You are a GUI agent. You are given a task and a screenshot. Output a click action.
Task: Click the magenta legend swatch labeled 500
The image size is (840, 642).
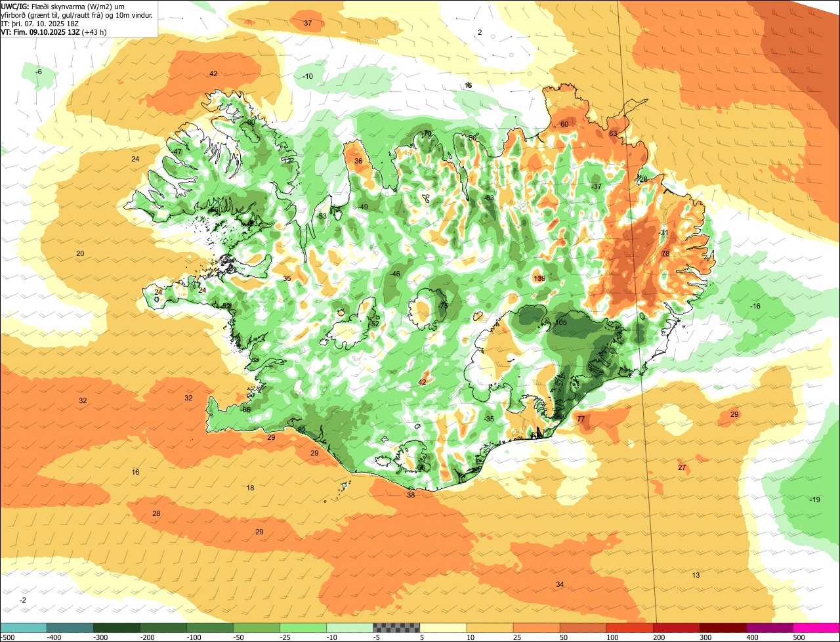(x=816, y=628)
